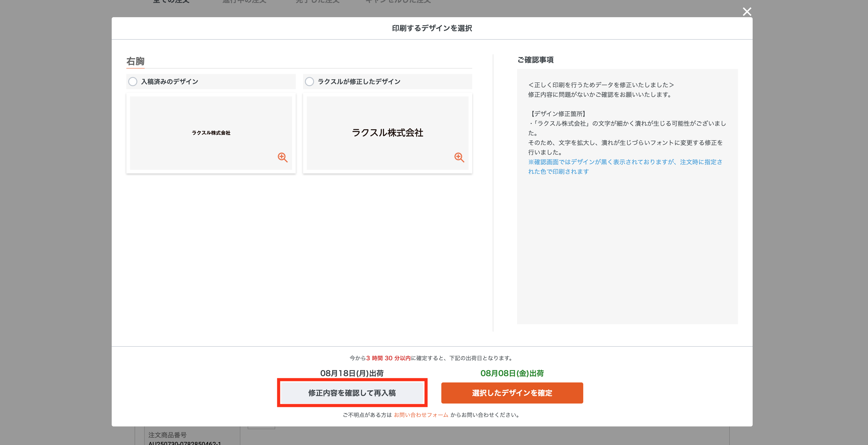Click 修正内容を確認して再入稿 button

click(352, 393)
